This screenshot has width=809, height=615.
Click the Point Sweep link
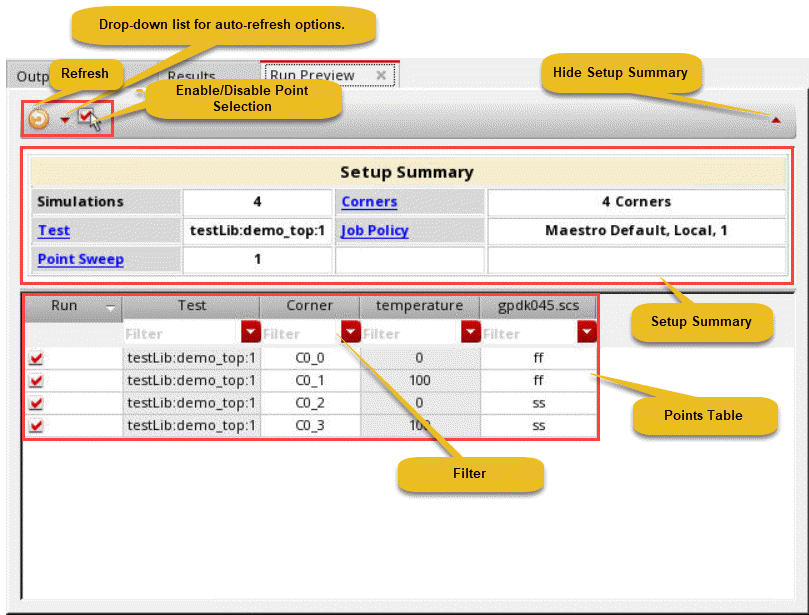tap(80, 259)
